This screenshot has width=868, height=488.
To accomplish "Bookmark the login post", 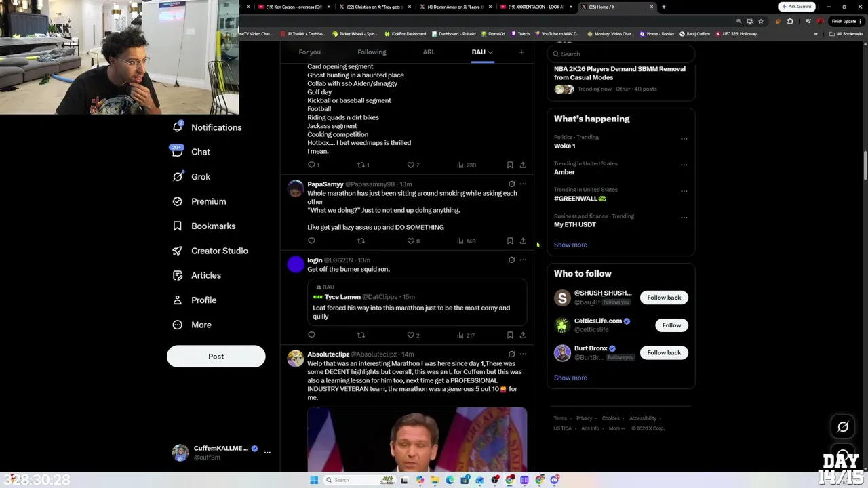I will click(510, 335).
